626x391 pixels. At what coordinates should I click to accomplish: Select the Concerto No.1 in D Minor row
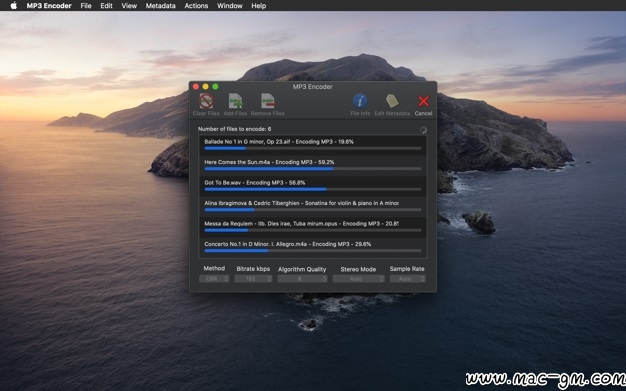(x=313, y=247)
